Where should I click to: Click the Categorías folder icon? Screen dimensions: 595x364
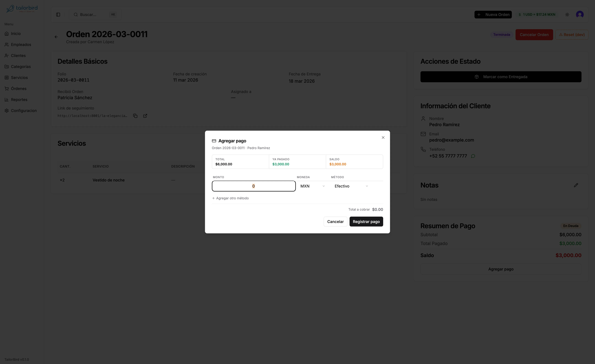pyautogui.click(x=7, y=67)
